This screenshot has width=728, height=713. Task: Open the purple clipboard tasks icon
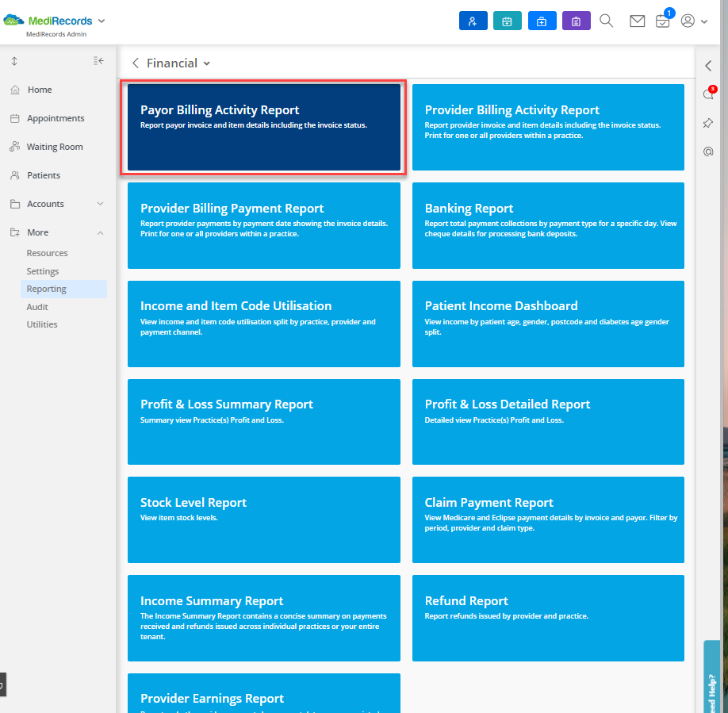576,21
